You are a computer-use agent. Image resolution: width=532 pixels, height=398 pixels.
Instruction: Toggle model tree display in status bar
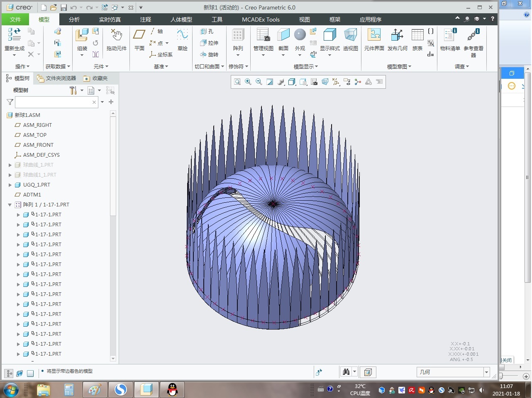tap(9, 373)
